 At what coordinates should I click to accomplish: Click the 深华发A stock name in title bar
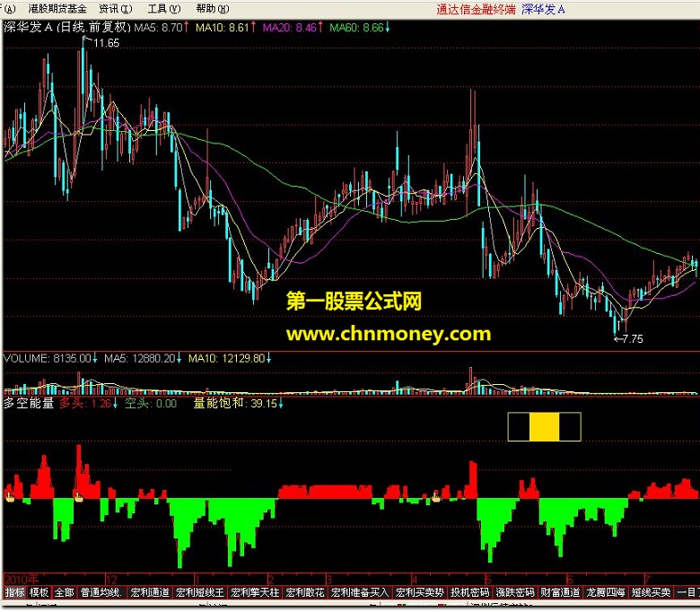click(x=543, y=9)
